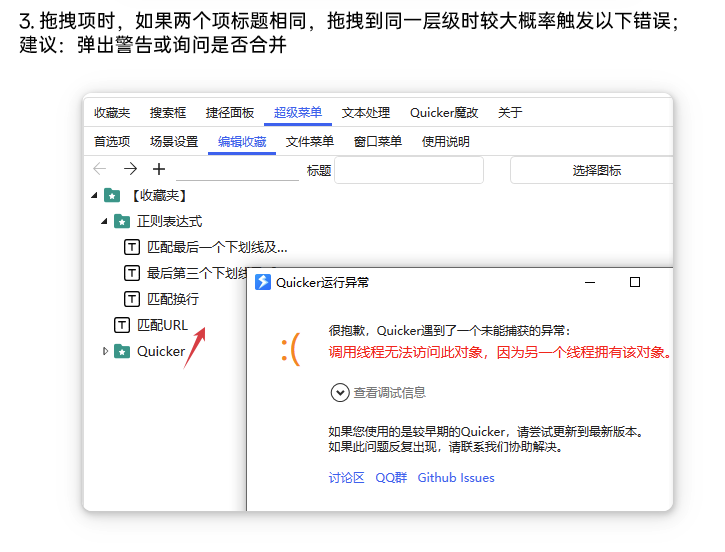
Task: Open the 收藏夹 top tab
Action: pos(112,113)
